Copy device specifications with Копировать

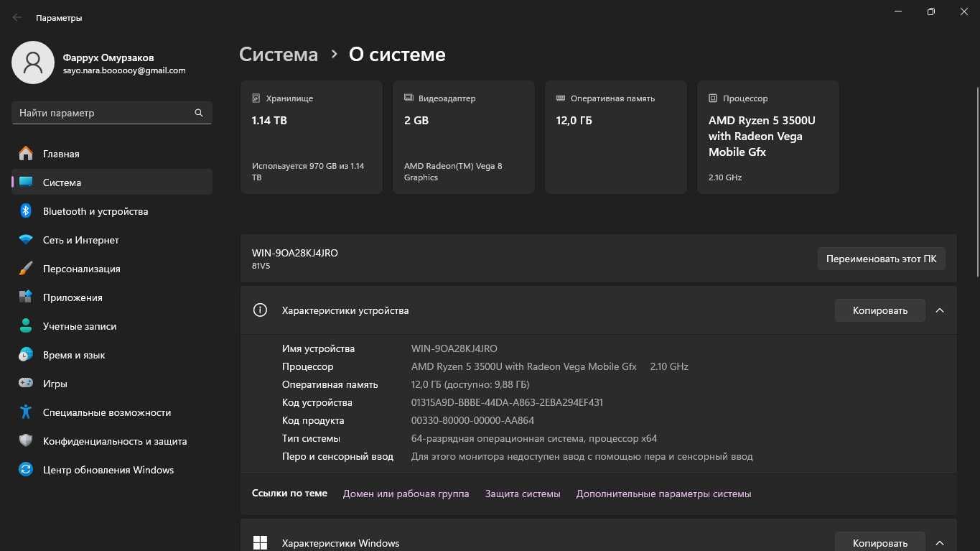click(x=880, y=310)
